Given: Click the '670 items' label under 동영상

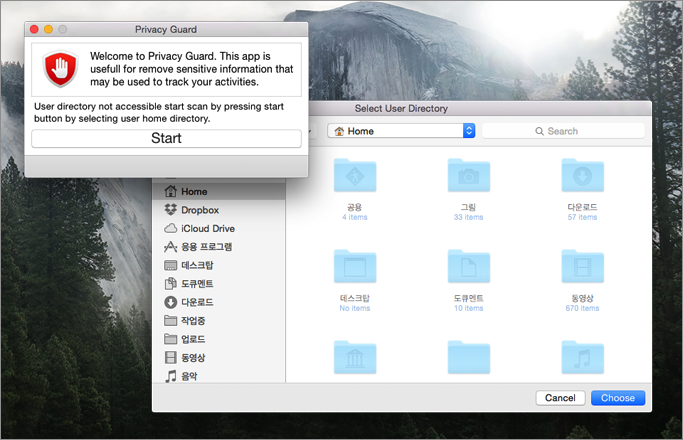Looking at the screenshot, I should [582, 308].
